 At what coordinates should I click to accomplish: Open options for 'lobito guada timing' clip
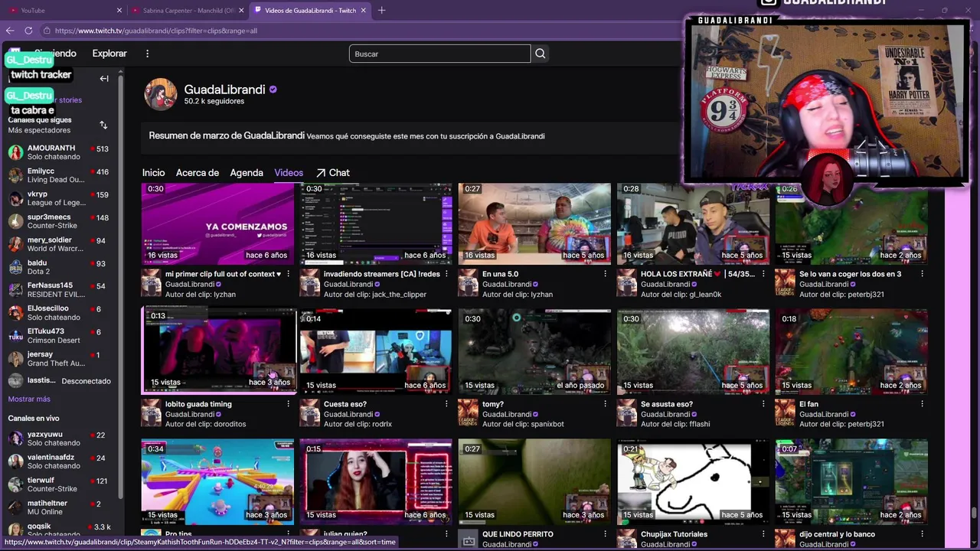pos(288,404)
